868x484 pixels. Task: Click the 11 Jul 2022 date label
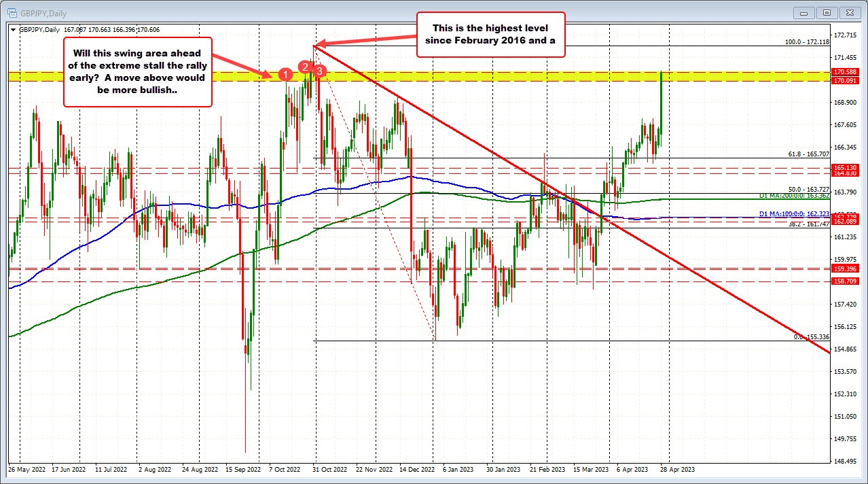(111, 469)
